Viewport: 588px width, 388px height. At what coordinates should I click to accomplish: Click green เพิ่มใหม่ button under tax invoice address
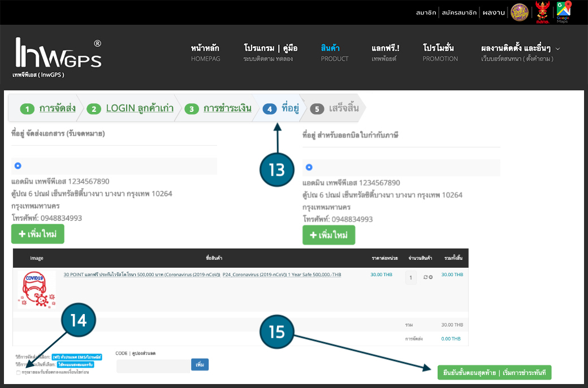coord(328,235)
